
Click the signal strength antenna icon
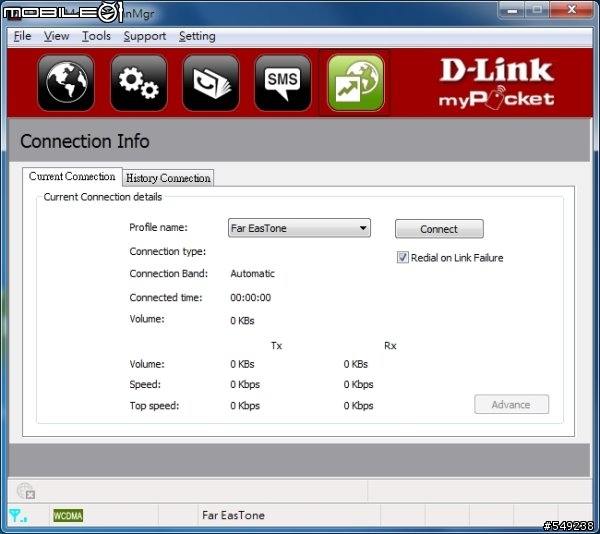click(x=18, y=516)
